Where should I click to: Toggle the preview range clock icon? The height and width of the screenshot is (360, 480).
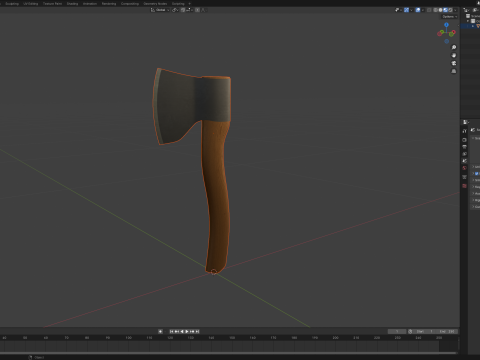pyautogui.click(x=410, y=331)
